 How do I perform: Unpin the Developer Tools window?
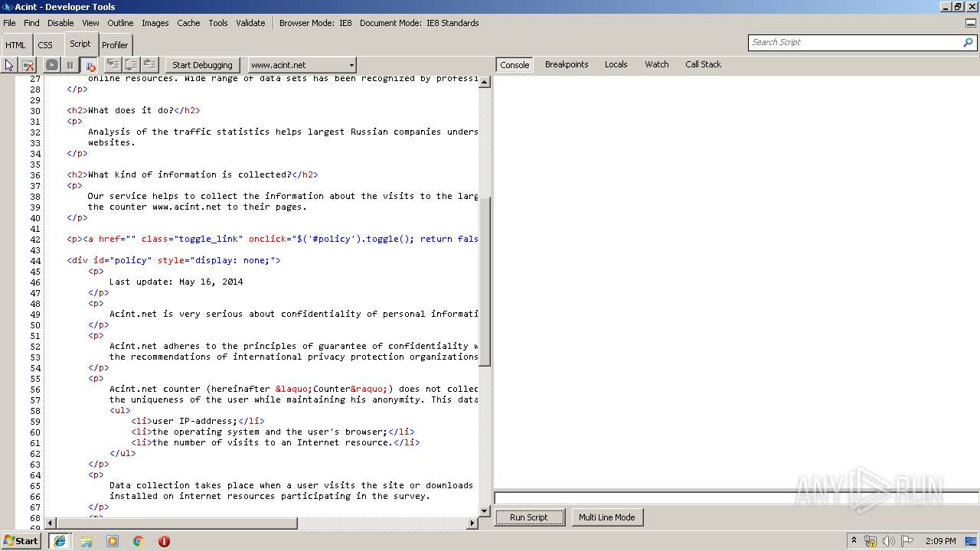coord(970,23)
